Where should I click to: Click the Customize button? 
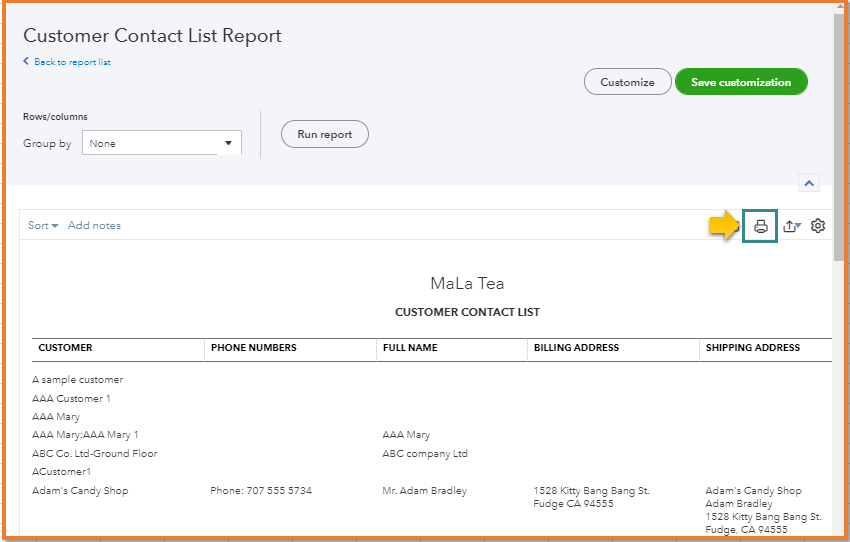tap(627, 82)
